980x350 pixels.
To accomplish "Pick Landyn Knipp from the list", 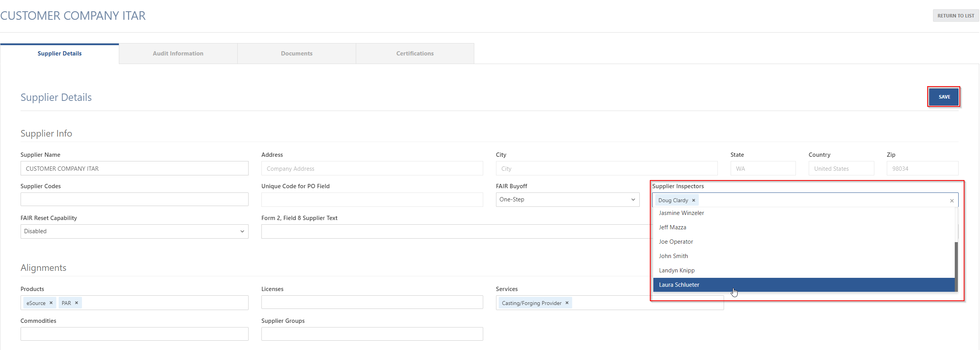I will (804, 270).
